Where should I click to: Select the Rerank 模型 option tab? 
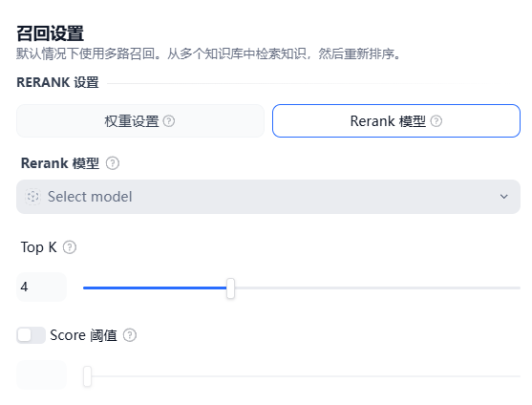396,120
